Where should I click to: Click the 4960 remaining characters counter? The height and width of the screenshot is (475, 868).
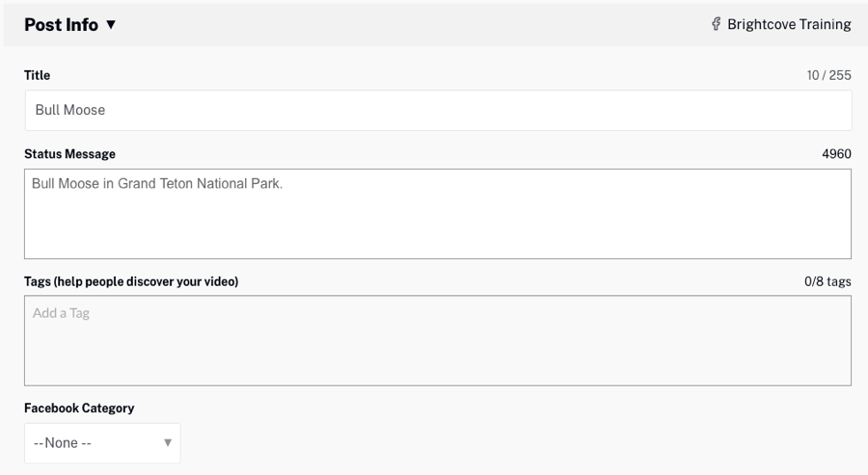[x=836, y=154]
